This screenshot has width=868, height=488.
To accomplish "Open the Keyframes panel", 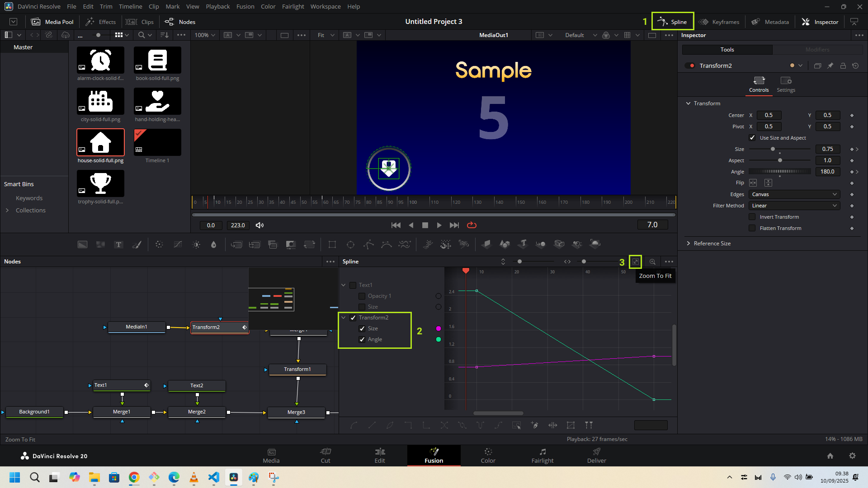I will click(x=719, y=22).
